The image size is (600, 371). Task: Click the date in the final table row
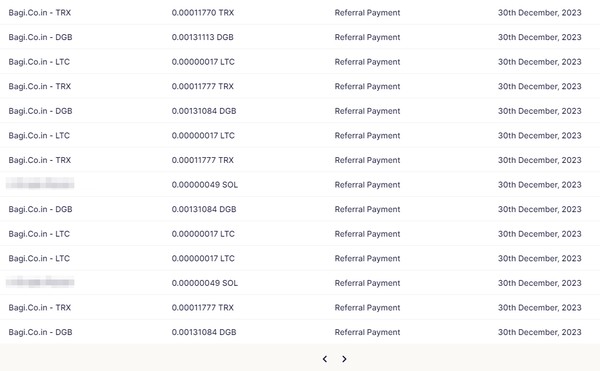(x=540, y=332)
